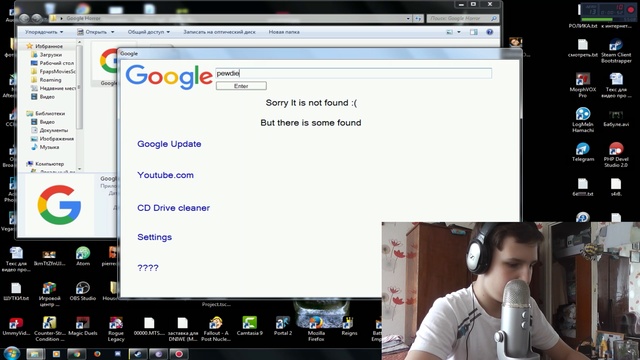The image size is (640, 360).
Task: Open the Fallout desktop shortcut
Action: click(216, 329)
